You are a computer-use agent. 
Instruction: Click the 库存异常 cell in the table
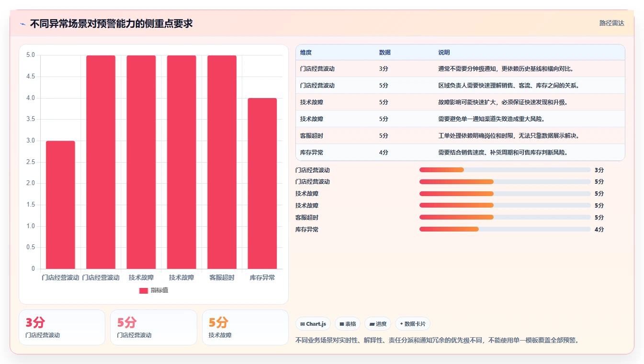point(312,153)
